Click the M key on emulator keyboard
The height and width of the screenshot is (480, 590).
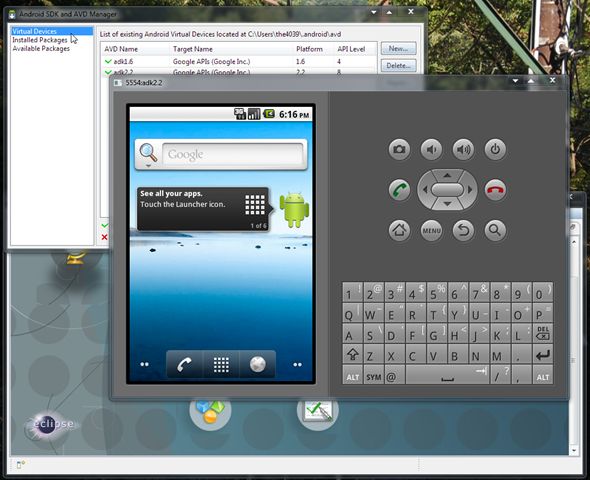[x=500, y=354]
